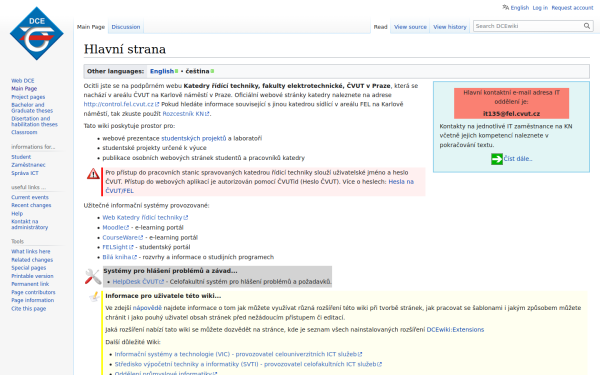The width and height of the screenshot is (600, 375).
Task: Open Student information link
Action: pyautogui.click(x=21, y=157)
